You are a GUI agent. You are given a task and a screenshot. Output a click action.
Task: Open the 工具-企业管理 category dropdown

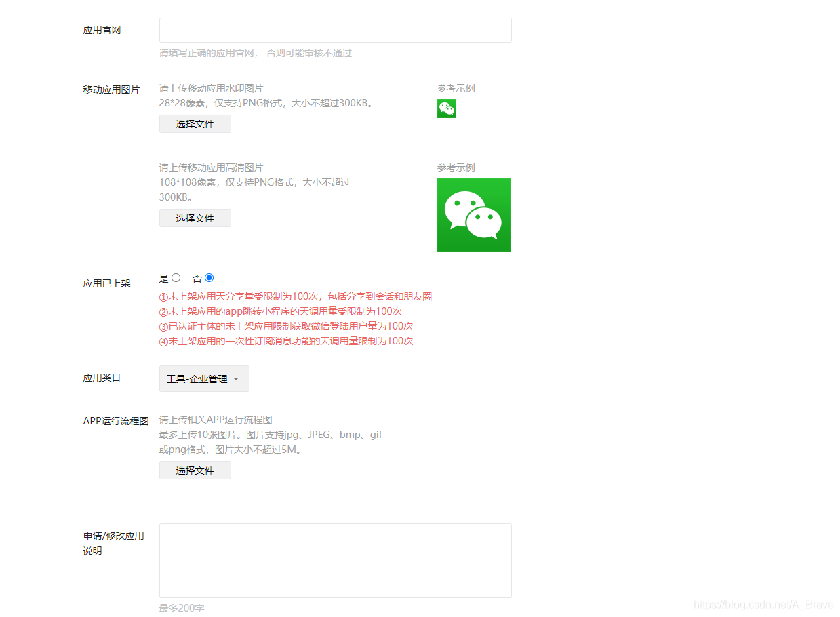click(x=204, y=379)
